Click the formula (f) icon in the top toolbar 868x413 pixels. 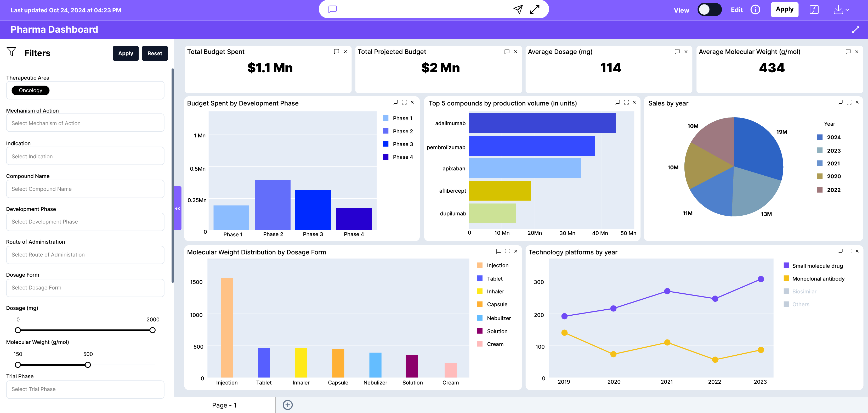click(x=814, y=9)
